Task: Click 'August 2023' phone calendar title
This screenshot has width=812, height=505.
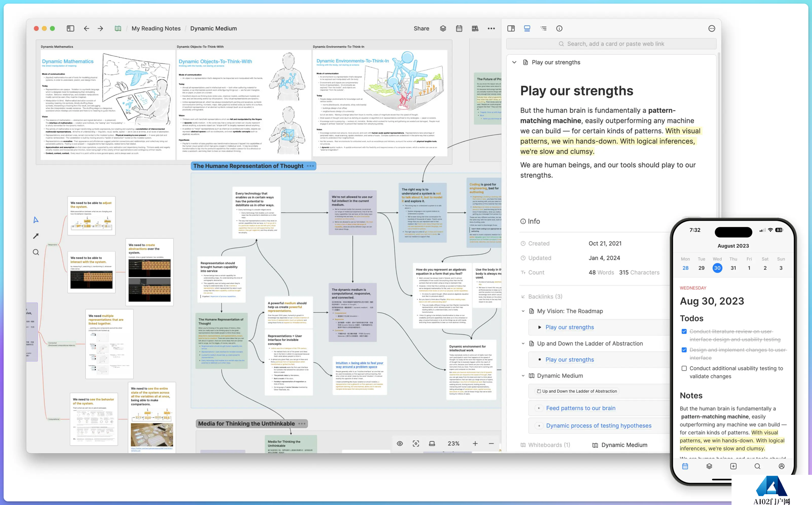Action: [x=733, y=246]
